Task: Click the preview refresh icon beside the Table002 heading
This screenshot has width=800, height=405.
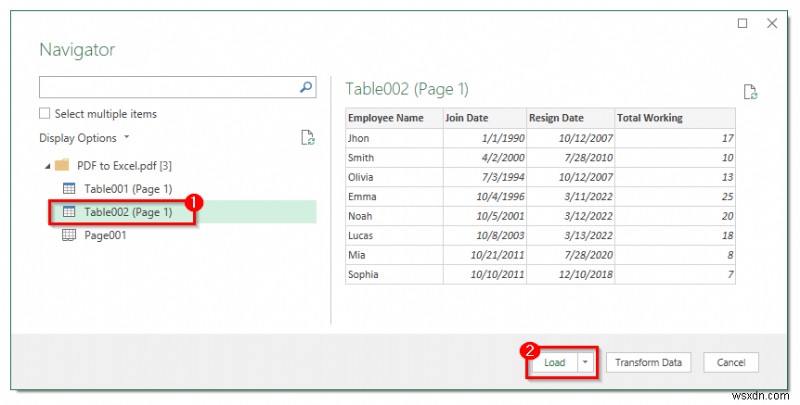Action: 750,92
